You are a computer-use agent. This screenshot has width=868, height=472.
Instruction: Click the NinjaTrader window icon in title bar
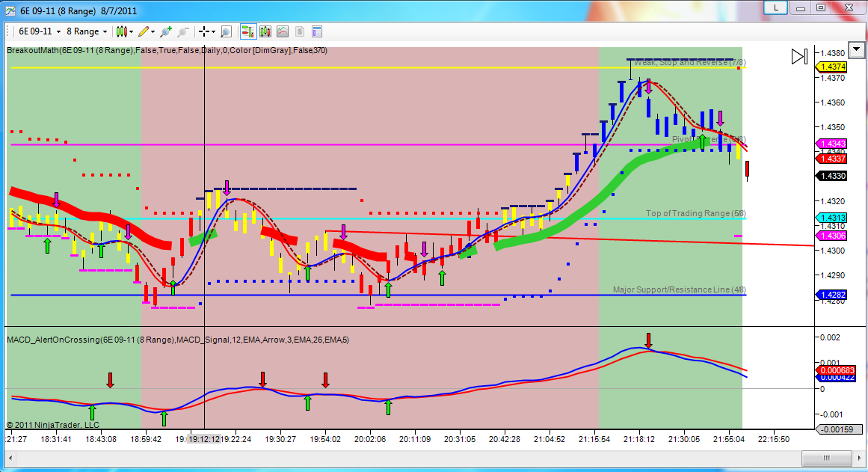coord(10,11)
